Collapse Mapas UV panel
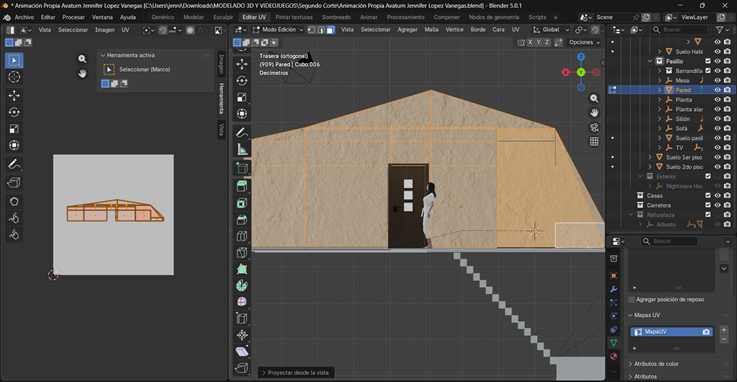 630,315
